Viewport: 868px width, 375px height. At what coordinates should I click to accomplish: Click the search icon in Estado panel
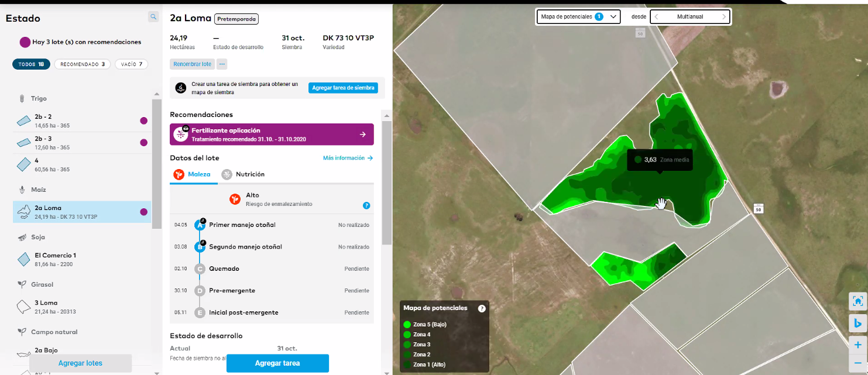(x=153, y=17)
